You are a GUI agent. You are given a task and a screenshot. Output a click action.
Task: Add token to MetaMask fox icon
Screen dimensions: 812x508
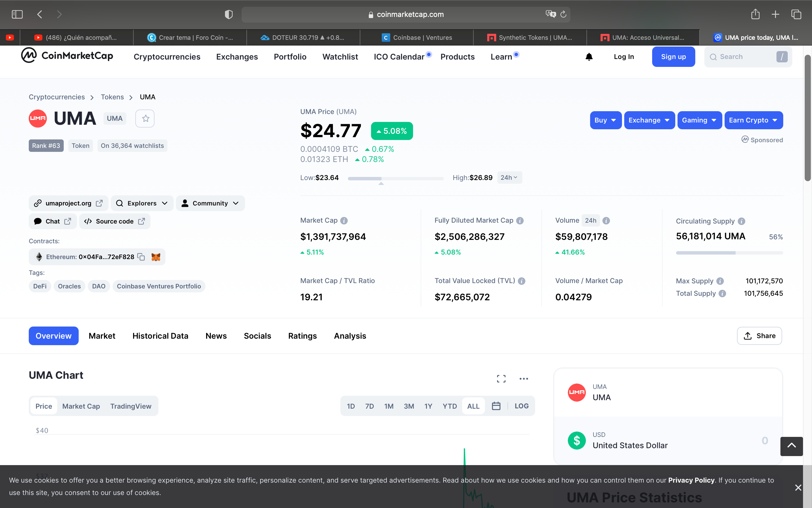156,257
